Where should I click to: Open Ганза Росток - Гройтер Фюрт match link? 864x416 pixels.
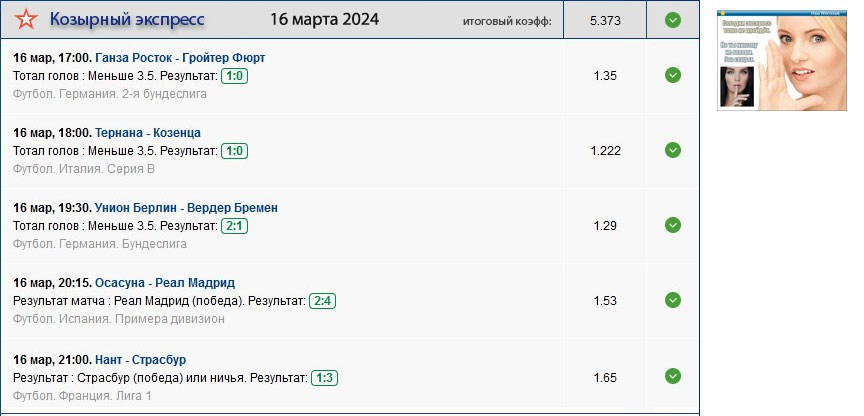point(180,58)
